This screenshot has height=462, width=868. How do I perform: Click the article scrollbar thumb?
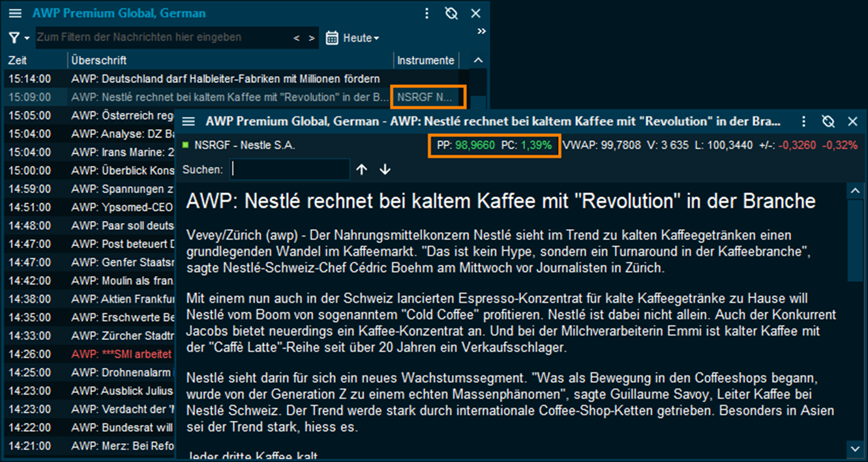[x=855, y=240]
